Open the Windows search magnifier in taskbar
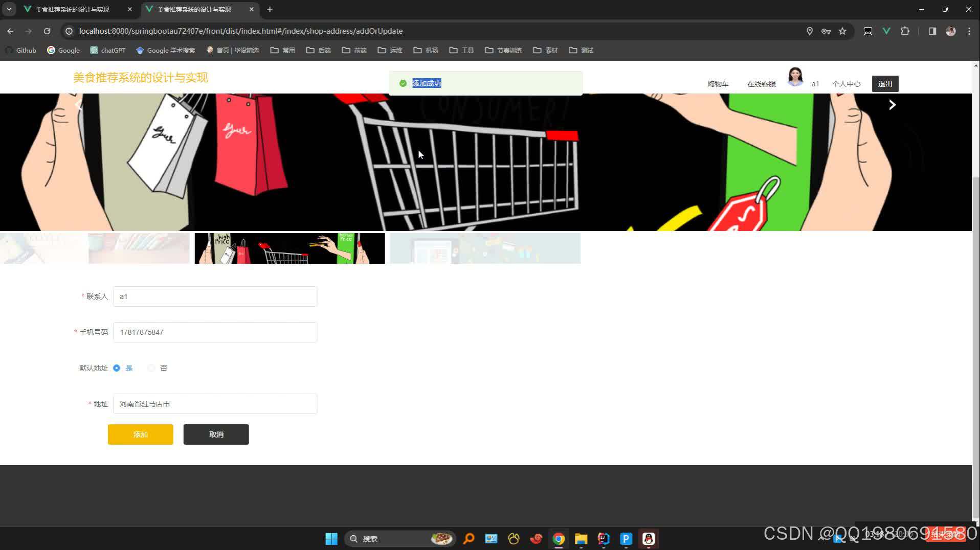 [469, 538]
